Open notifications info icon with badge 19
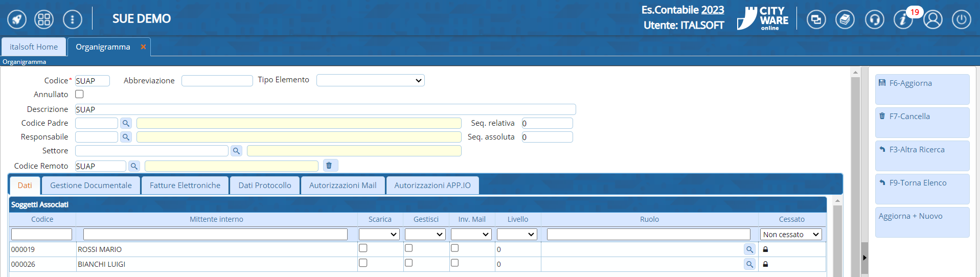Screen dimensions: 980x277 click(903, 20)
